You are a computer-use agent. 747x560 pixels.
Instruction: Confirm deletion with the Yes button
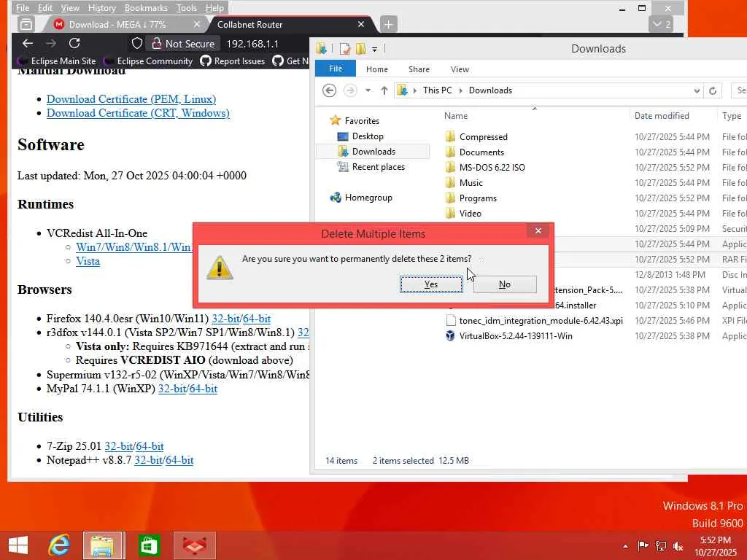pyautogui.click(x=431, y=284)
